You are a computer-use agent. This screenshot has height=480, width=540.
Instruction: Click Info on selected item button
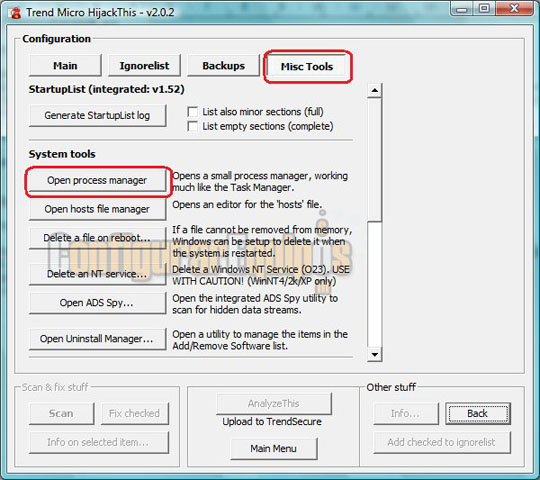(x=99, y=442)
